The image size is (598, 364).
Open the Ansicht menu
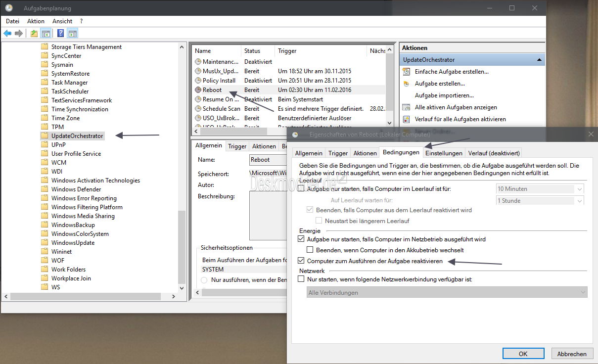(62, 21)
